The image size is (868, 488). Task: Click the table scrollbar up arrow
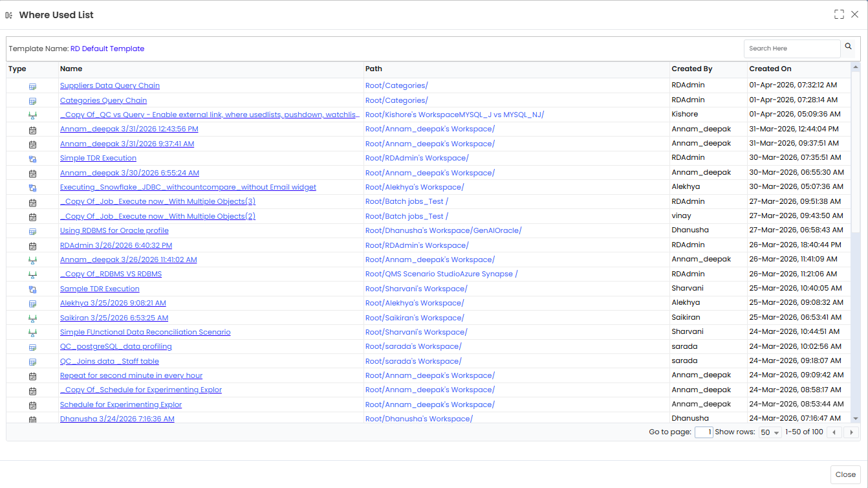856,67
